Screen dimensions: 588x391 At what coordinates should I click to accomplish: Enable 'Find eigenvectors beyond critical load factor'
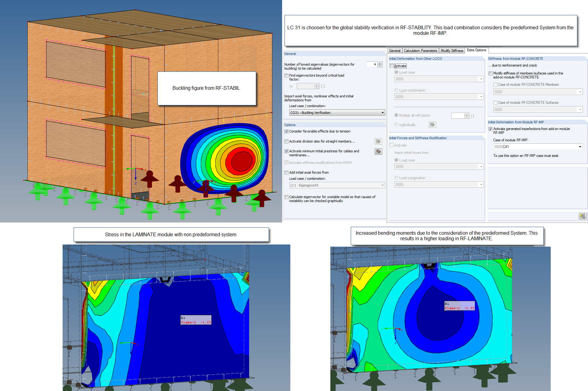[x=286, y=75]
